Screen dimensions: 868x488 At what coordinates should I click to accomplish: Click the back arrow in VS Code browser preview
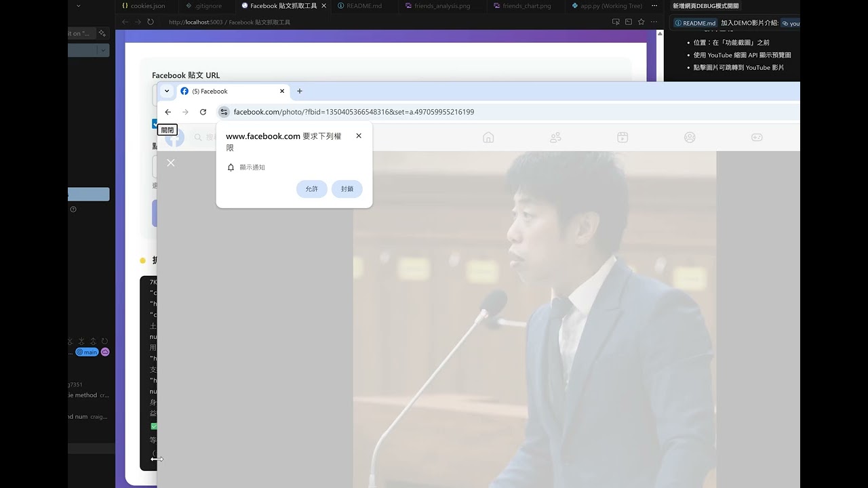pos(125,22)
